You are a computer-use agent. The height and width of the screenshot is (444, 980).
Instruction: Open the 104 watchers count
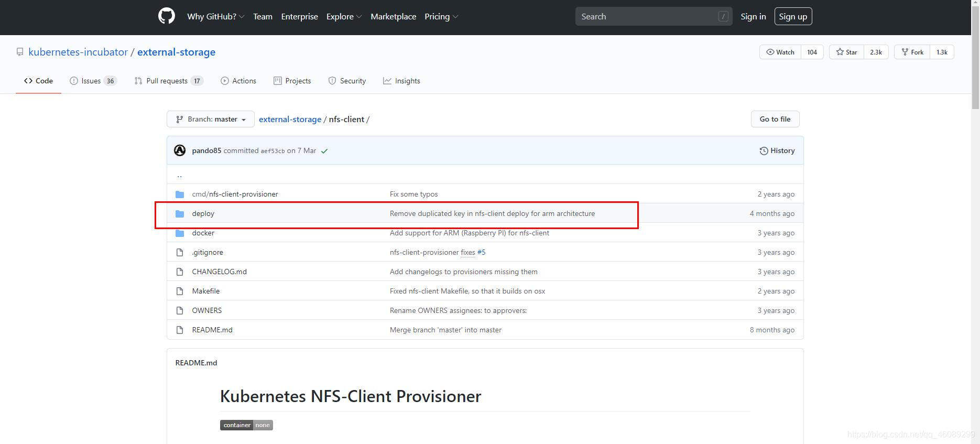click(812, 52)
